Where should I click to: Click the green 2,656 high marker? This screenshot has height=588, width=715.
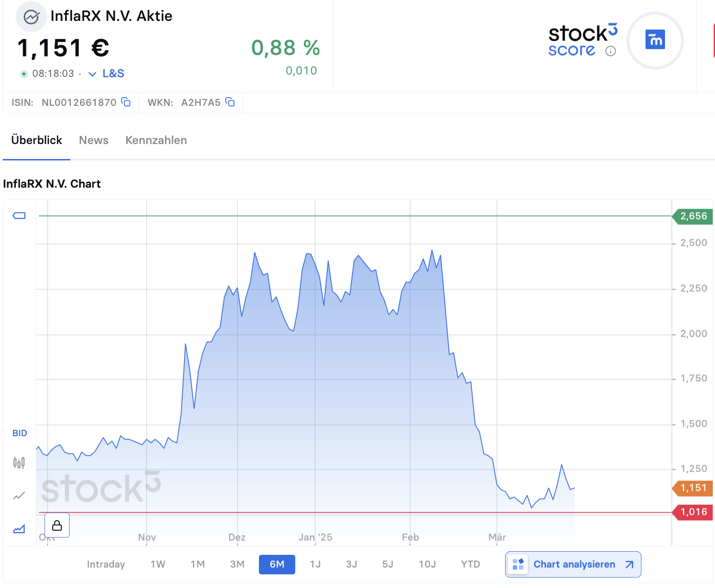pos(693,216)
